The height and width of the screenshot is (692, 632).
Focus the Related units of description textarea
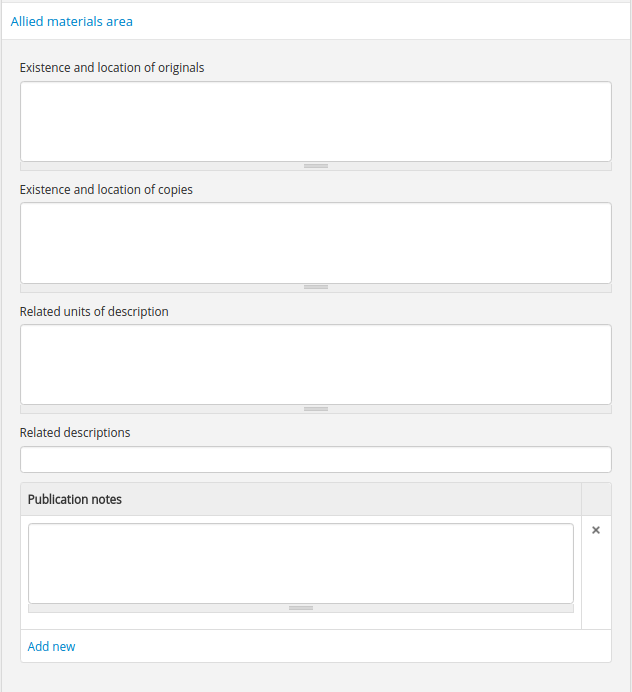pyautogui.click(x=316, y=364)
